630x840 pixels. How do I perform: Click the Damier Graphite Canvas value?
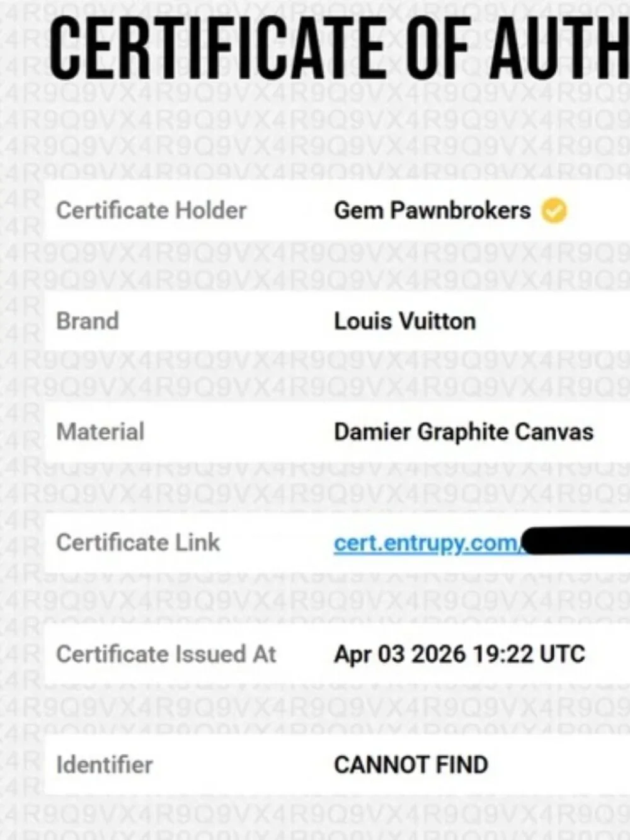(x=464, y=432)
